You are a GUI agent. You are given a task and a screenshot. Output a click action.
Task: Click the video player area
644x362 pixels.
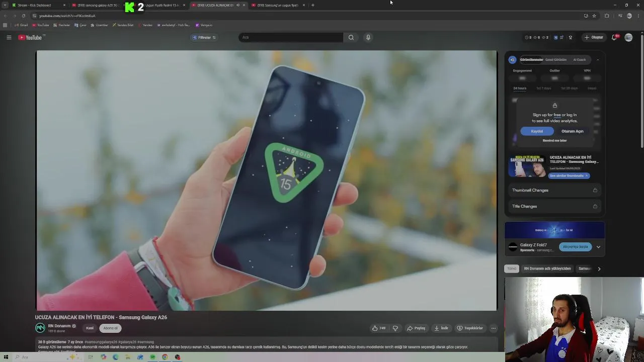(266, 180)
